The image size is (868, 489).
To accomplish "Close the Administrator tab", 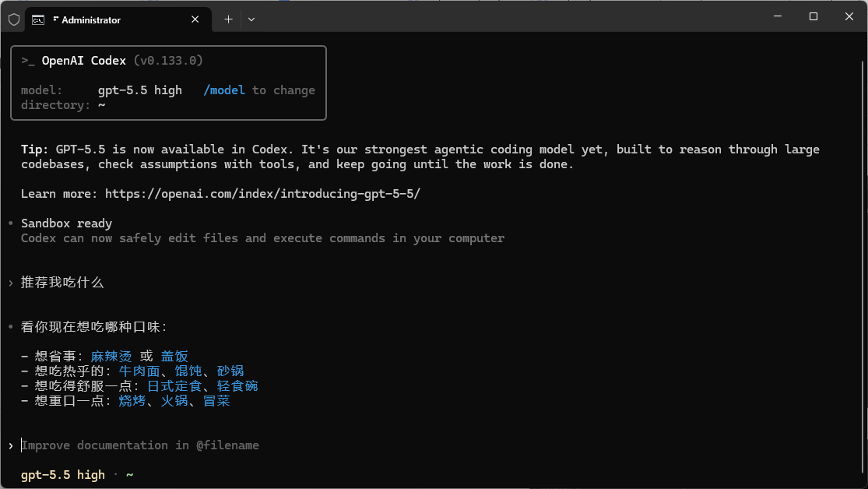I will (195, 19).
